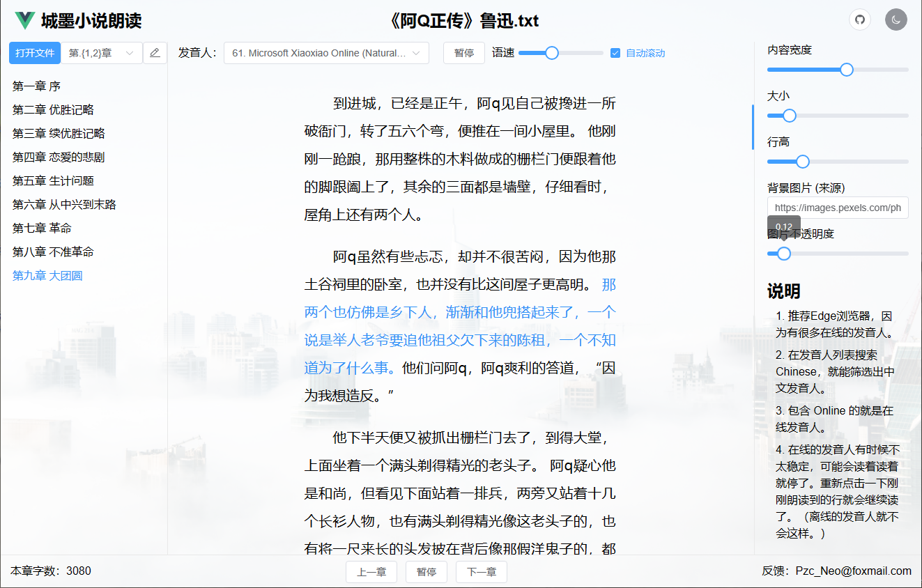Jump to the next chapter with 下一章

point(481,572)
